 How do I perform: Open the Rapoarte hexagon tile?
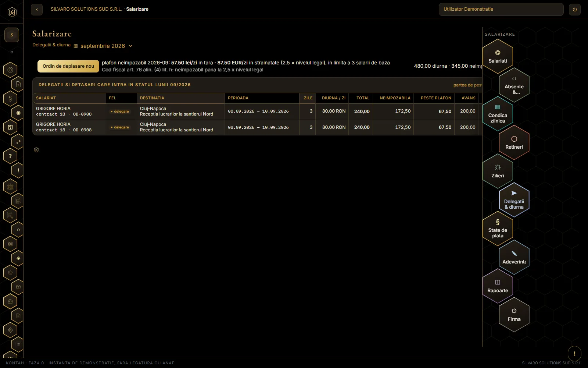(x=498, y=286)
